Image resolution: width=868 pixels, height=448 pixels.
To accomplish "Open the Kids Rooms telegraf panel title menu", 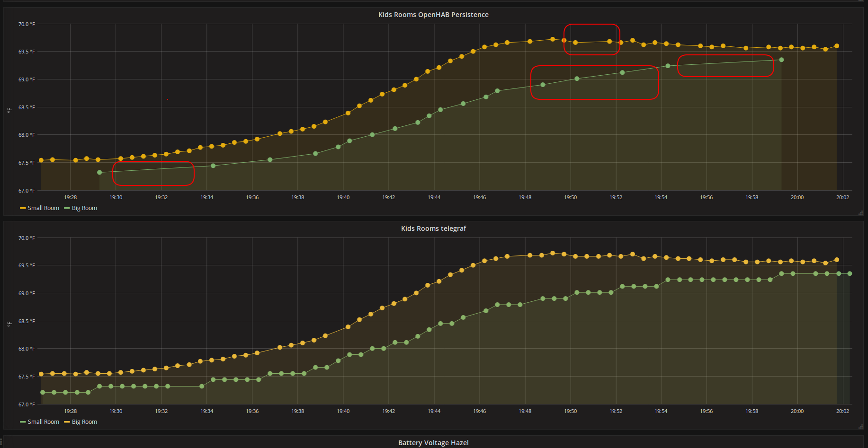I will (x=433, y=228).
